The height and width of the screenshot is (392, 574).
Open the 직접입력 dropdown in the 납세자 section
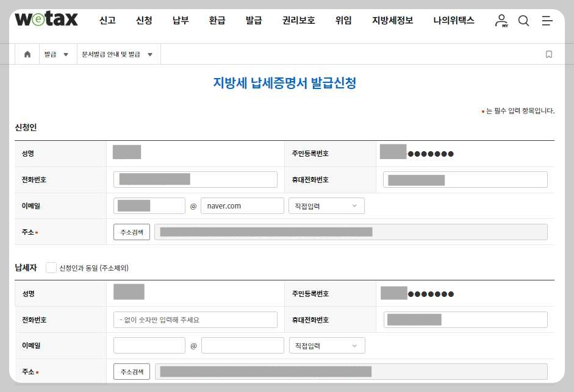click(x=327, y=345)
